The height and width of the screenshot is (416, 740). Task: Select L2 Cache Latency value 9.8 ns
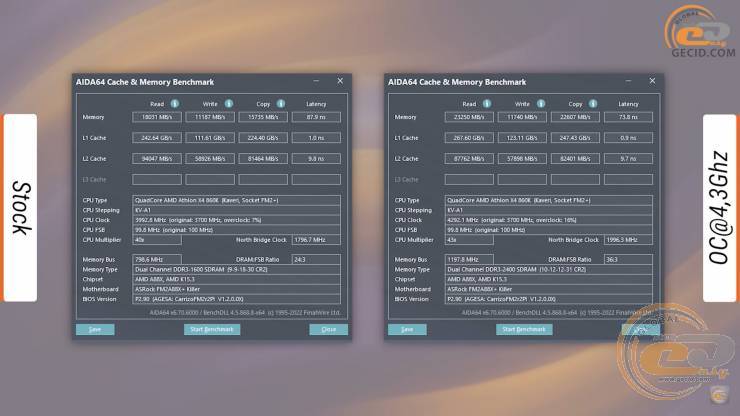tap(316, 159)
